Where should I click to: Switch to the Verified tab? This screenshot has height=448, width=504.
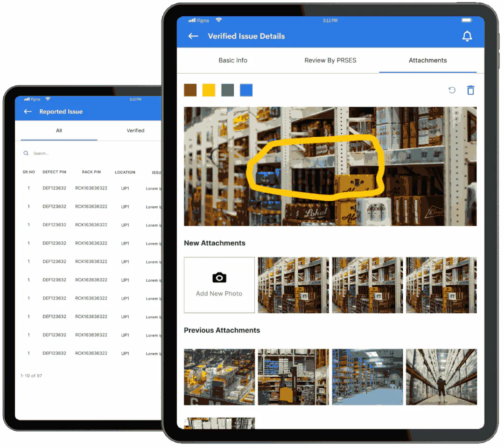[135, 131]
